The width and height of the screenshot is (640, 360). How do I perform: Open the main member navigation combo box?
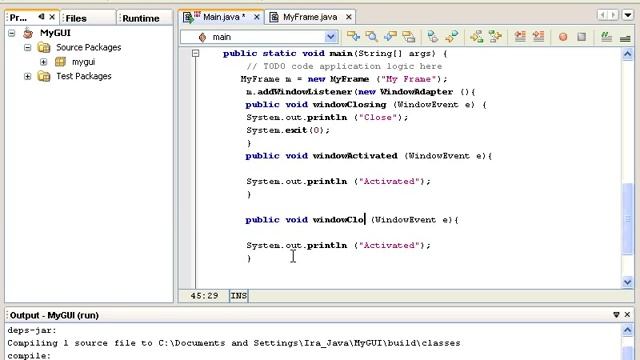259,37
